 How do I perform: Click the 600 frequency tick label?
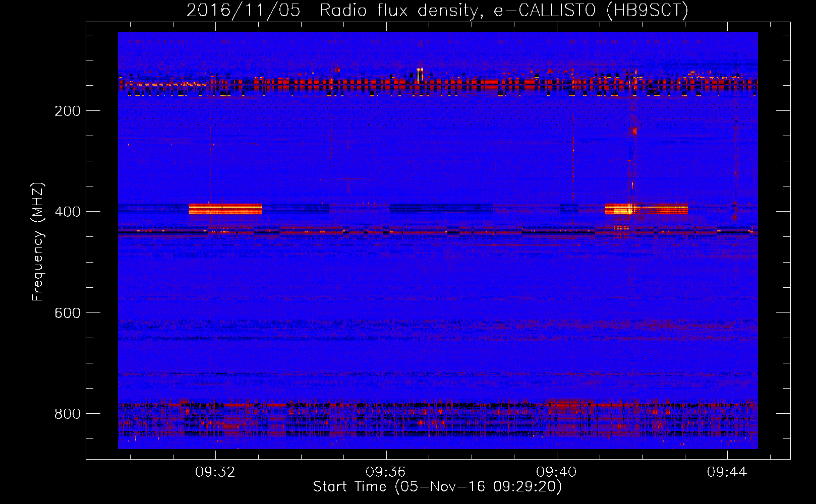[68, 313]
